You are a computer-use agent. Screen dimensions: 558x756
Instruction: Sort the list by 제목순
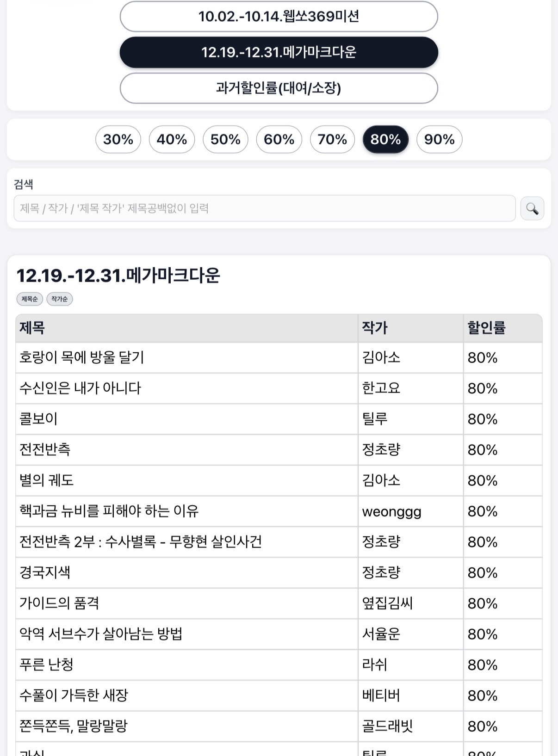tap(30, 299)
